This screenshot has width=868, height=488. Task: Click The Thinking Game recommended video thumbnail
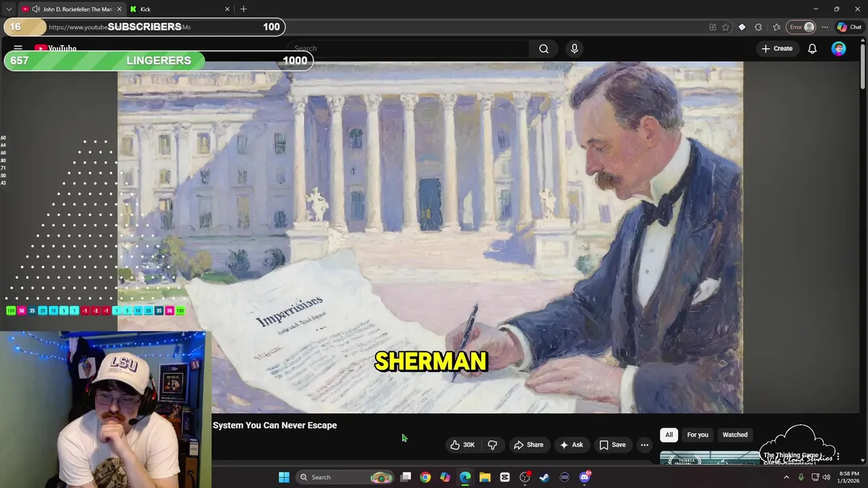tap(710, 458)
